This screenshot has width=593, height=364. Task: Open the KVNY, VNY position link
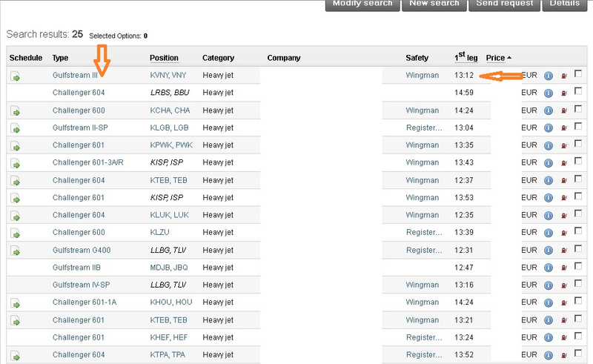click(170, 76)
